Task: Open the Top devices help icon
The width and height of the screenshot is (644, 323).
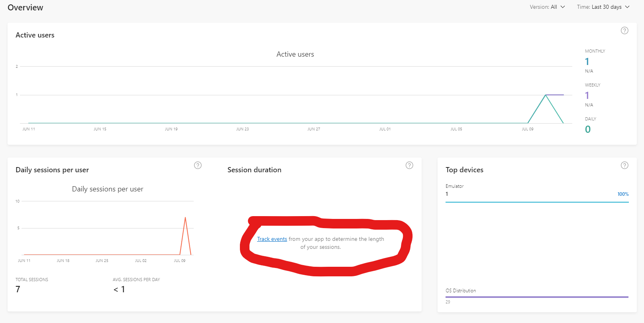Action: pyautogui.click(x=624, y=165)
